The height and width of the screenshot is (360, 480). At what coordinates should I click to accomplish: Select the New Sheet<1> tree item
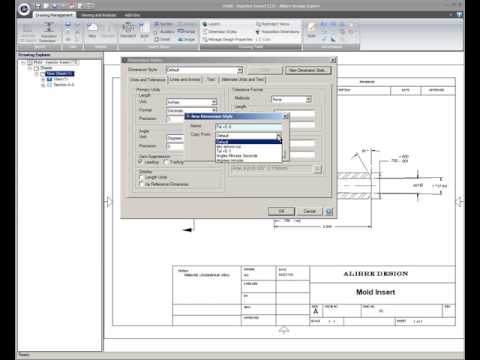tap(60, 74)
